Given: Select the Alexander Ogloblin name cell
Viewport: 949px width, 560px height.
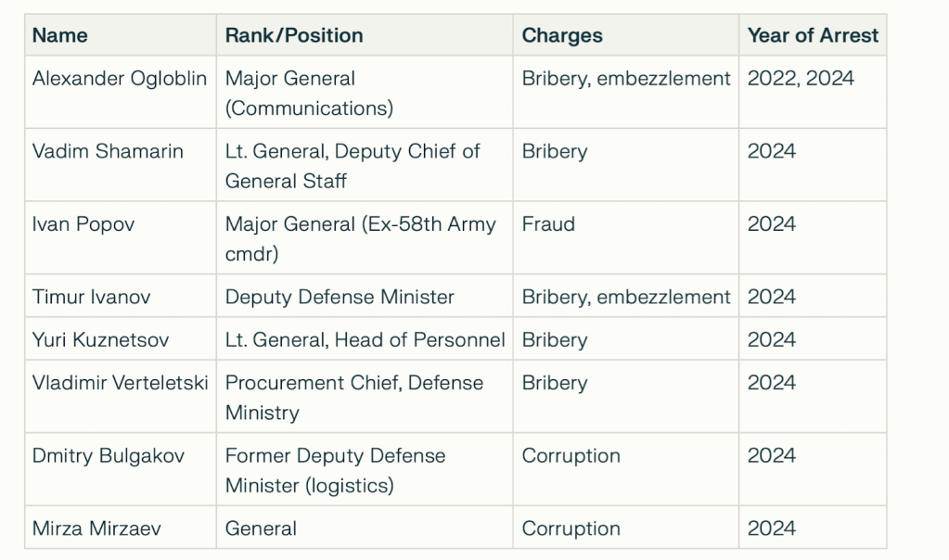Looking at the screenshot, I should coord(119,79).
